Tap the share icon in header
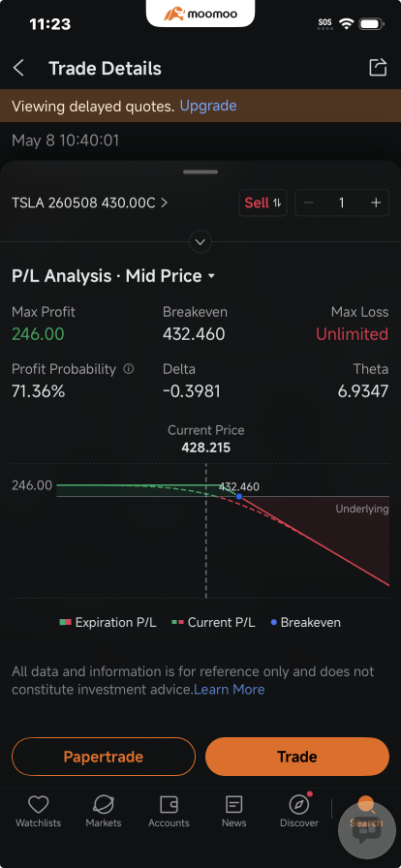 378,68
